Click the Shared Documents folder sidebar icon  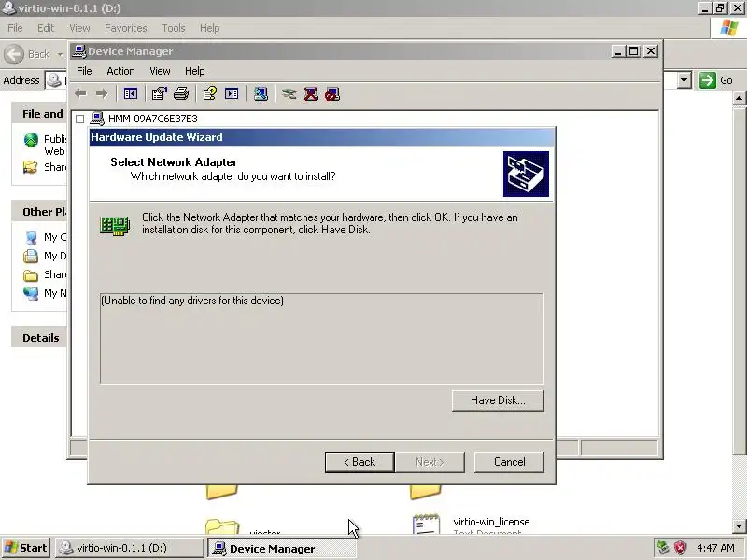(31, 274)
